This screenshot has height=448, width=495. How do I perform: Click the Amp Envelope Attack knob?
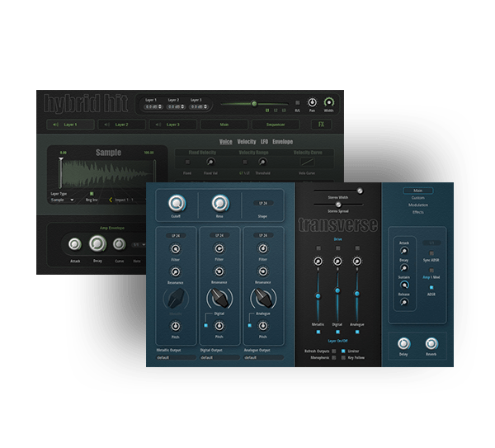[x=75, y=243]
